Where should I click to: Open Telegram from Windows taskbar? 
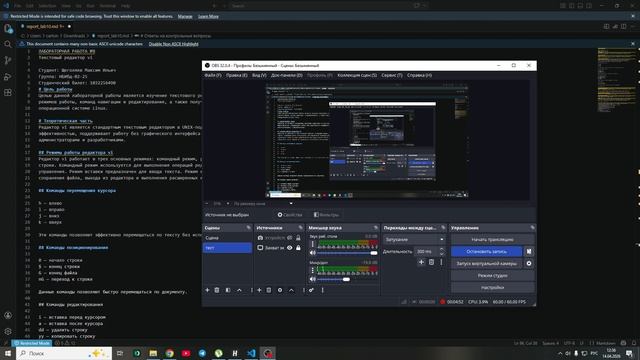click(x=202, y=353)
